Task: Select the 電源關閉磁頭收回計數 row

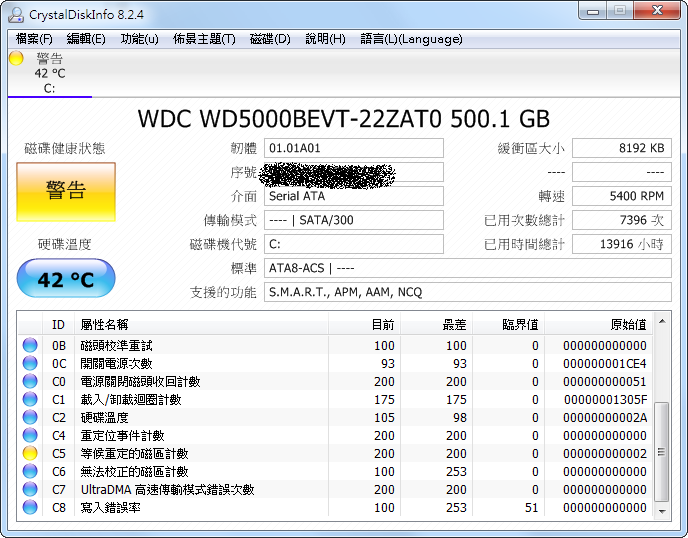Action: pos(335,381)
